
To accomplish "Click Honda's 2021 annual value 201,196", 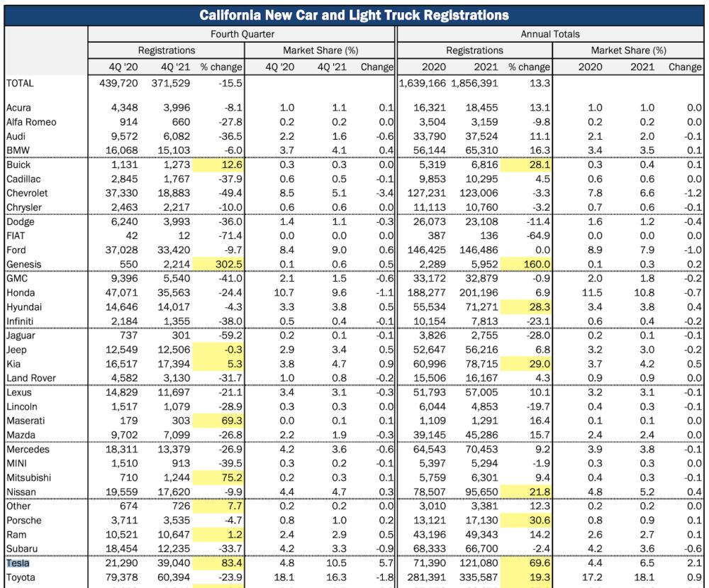I will click(479, 293).
